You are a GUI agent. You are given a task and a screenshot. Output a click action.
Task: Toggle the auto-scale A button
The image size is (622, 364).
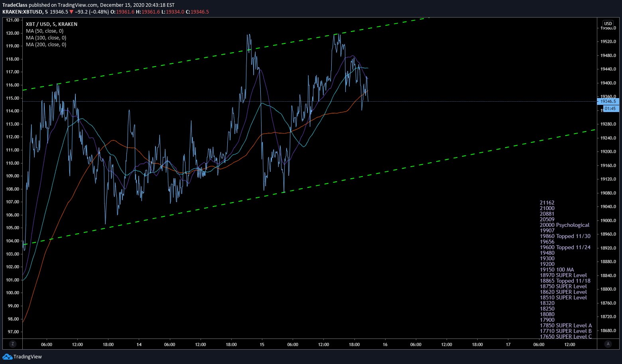click(608, 344)
